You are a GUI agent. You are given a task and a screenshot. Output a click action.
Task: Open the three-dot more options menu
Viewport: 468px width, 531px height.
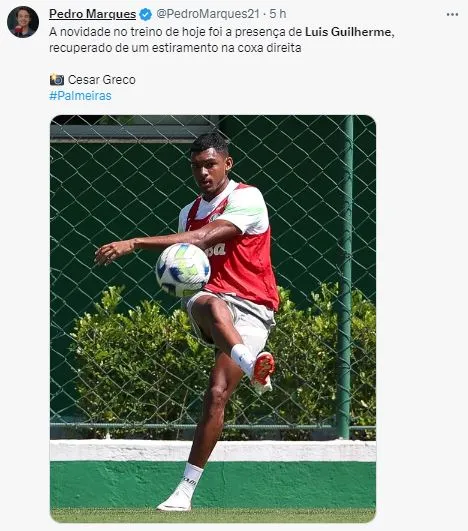(x=452, y=15)
